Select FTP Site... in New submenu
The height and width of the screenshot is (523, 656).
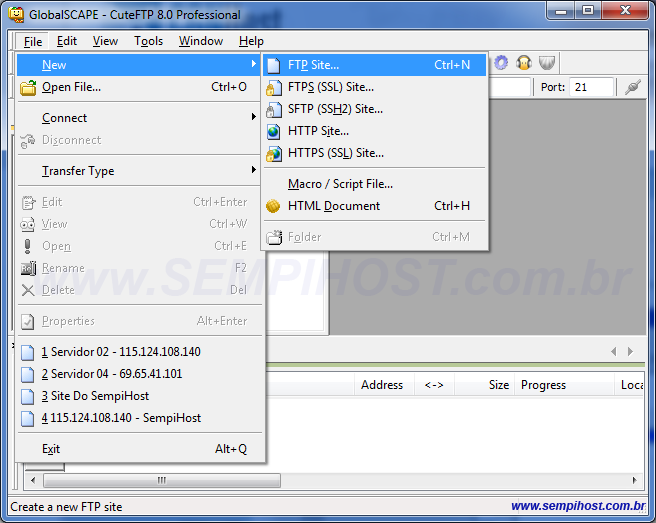374,65
